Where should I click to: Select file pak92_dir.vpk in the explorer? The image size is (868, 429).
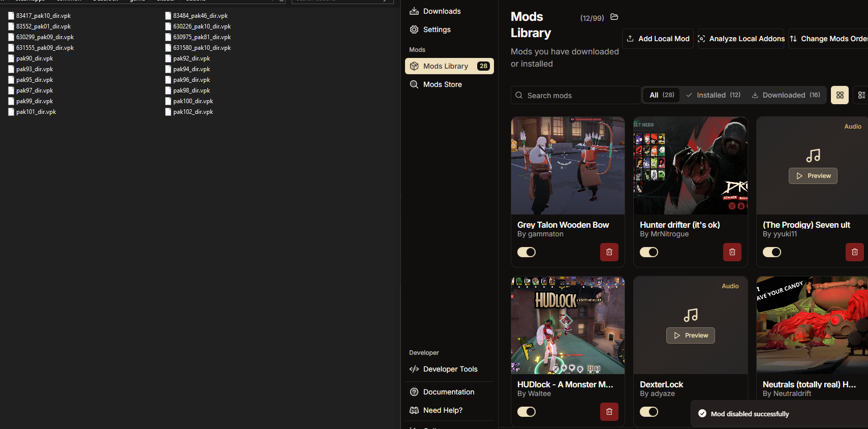click(x=188, y=58)
